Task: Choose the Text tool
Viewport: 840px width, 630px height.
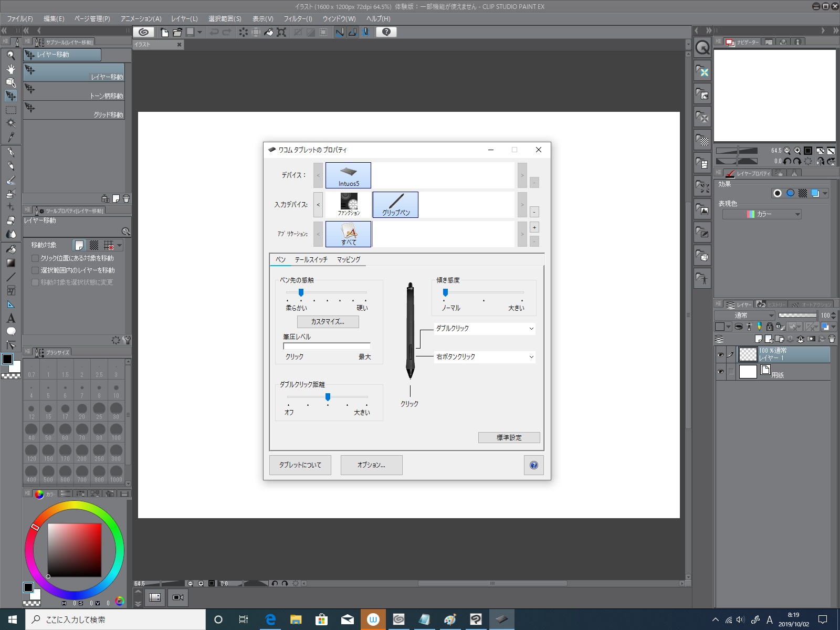Action: [10, 318]
